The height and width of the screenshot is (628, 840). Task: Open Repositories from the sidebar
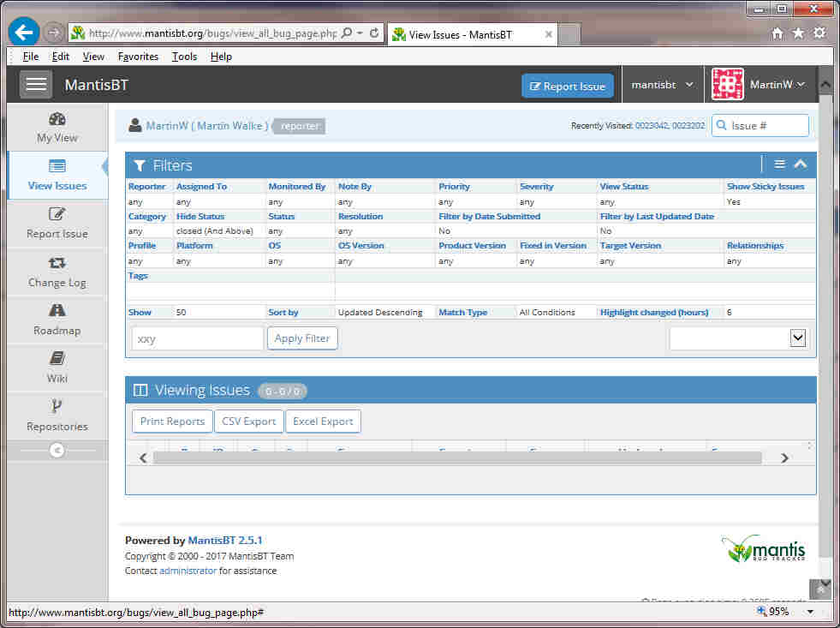coord(57,407)
